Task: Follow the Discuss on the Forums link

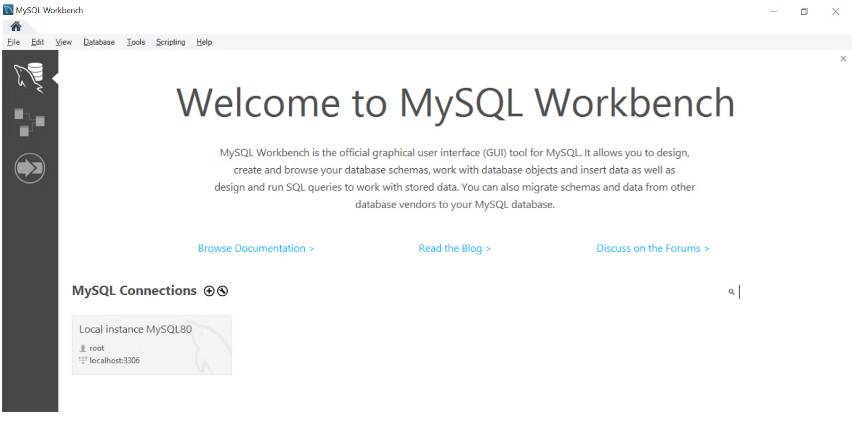Action: pyautogui.click(x=653, y=248)
